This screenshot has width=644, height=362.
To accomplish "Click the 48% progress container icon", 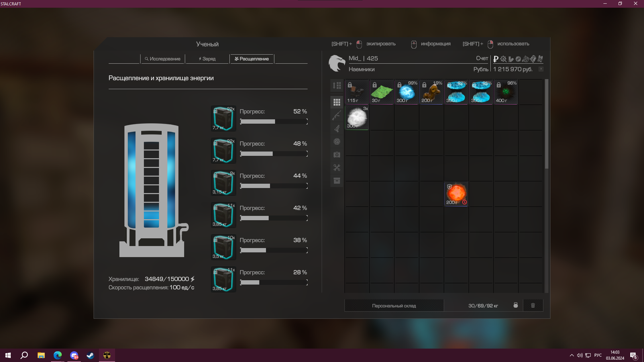I will point(223,150).
